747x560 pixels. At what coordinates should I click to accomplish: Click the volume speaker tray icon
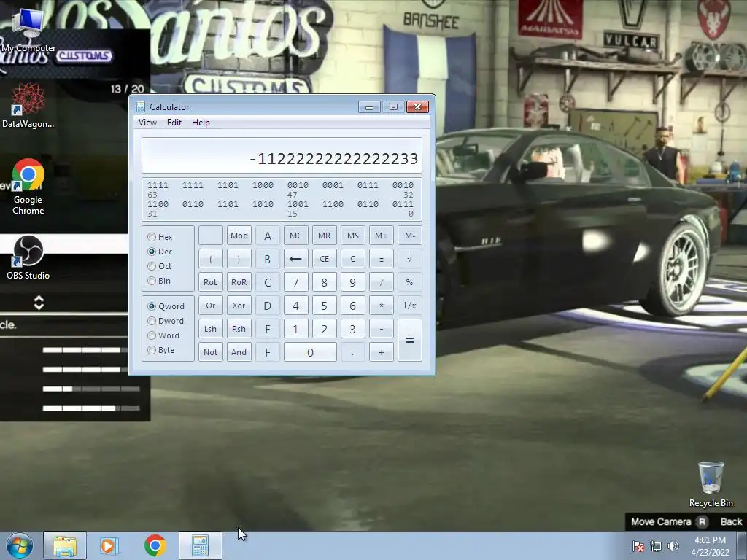[673, 546]
